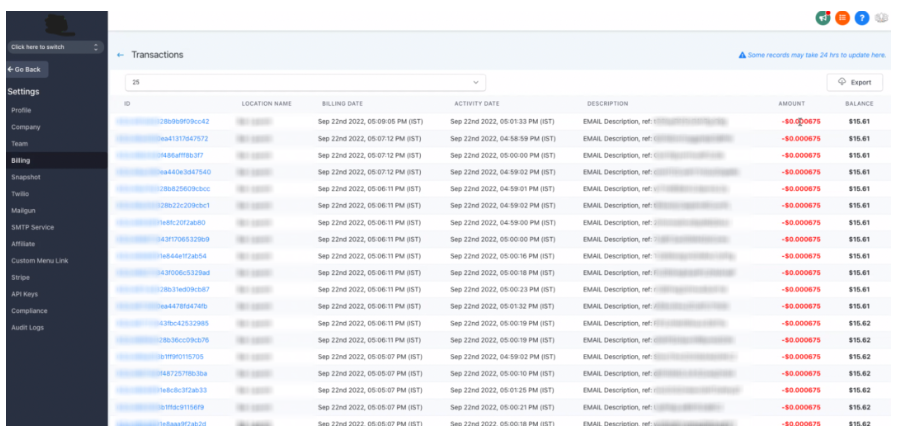
Task: Open transaction ID ending 1e8c8c3f2ab33
Action: point(162,389)
